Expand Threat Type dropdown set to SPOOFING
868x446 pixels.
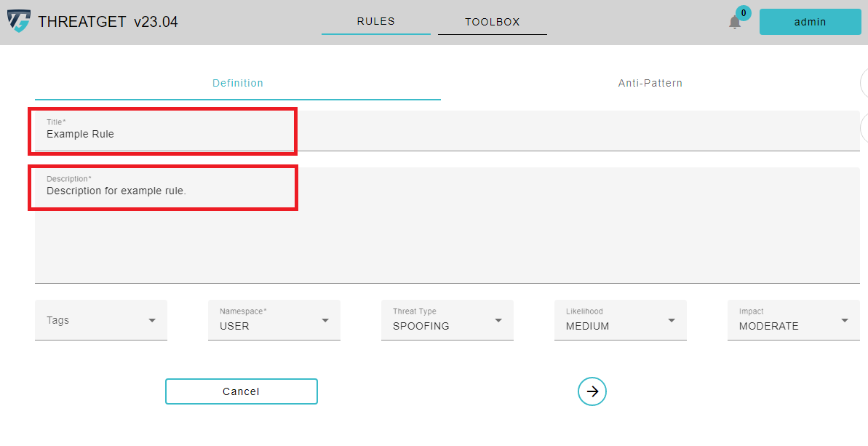(447, 320)
